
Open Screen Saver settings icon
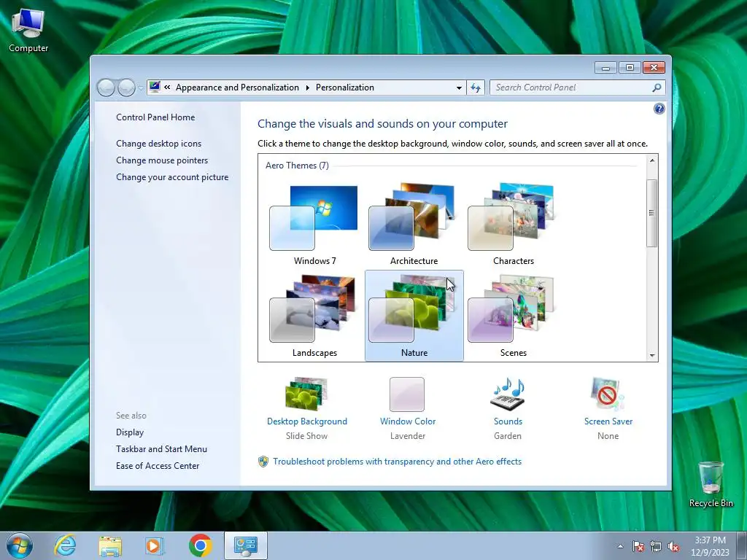(x=608, y=394)
